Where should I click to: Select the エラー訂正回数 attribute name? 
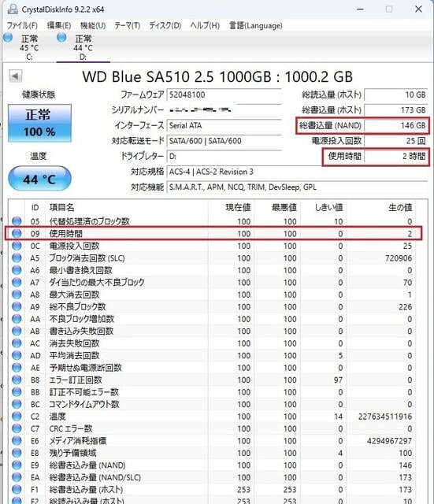point(76,380)
